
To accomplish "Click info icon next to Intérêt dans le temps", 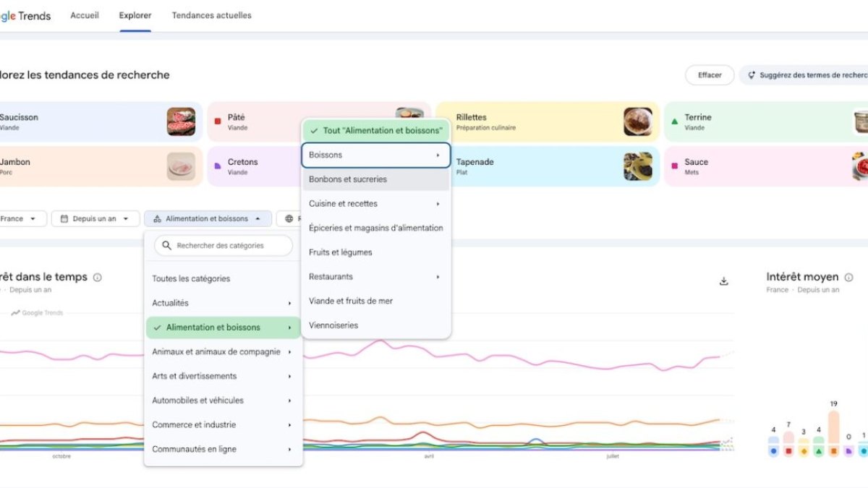I will click(98, 277).
